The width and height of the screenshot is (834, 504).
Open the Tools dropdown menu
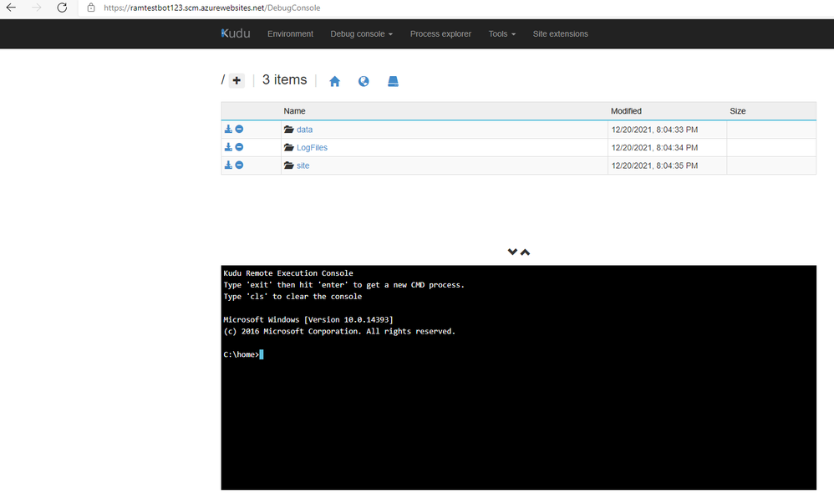[502, 34]
